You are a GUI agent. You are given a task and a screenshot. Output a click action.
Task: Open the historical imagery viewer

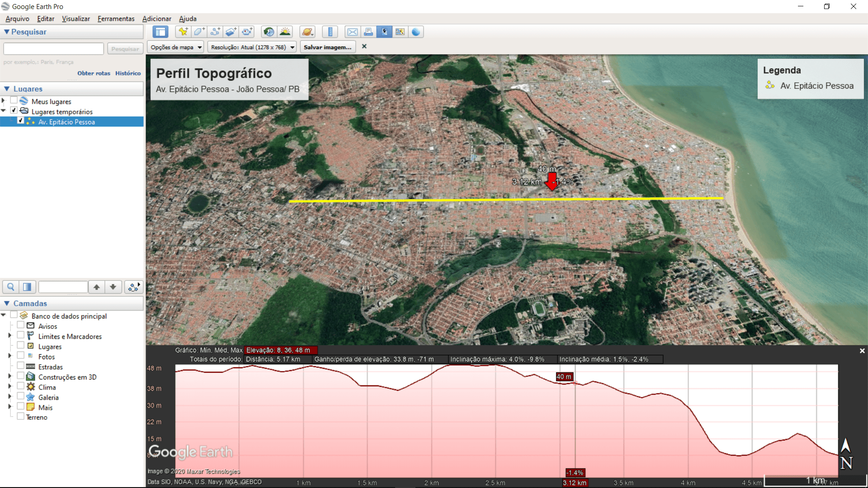point(269,32)
